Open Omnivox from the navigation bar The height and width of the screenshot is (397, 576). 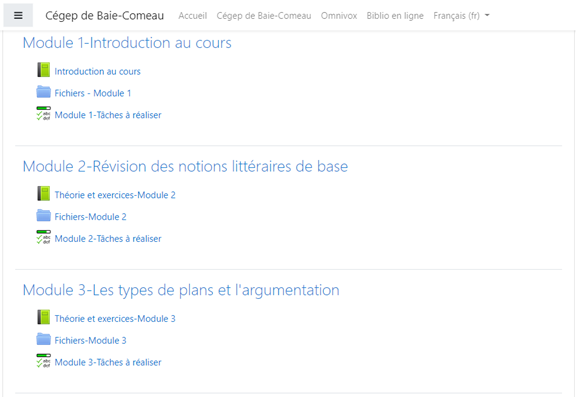click(x=339, y=16)
